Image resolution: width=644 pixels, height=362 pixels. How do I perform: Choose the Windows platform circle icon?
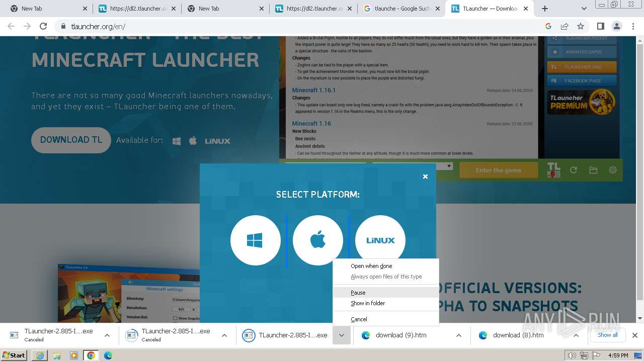pyautogui.click(x=255, y=240)
